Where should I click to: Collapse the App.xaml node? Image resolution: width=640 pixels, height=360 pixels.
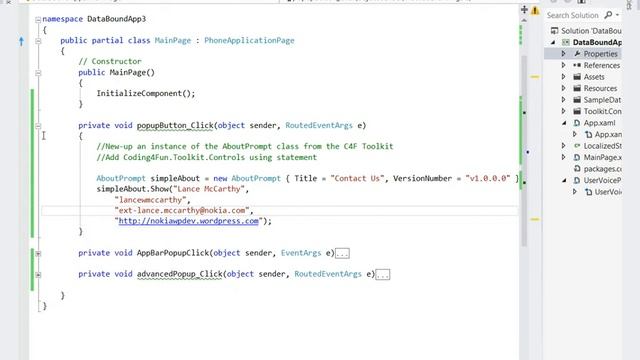coord(564,123)
